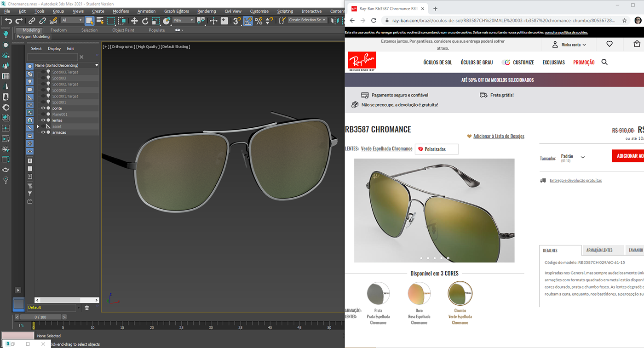Open the Scripting menu
The image size is (644, 348).
(x=285, y=11)
